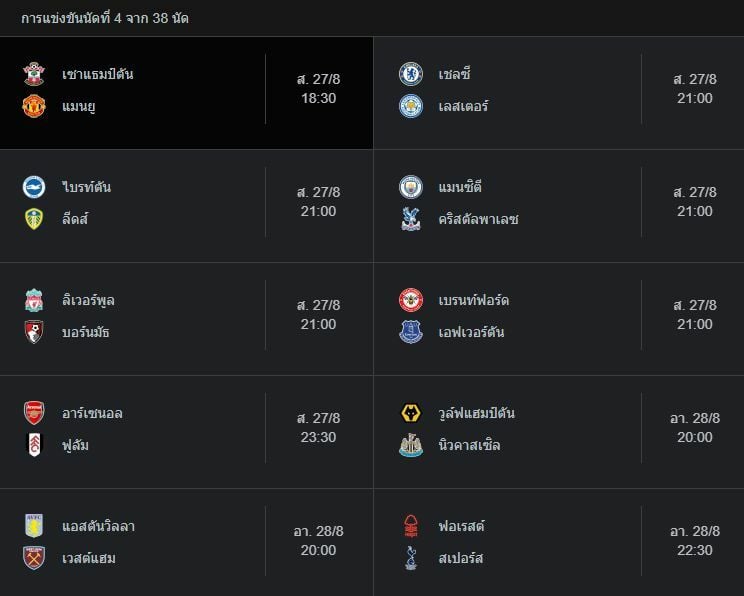Click the Manchester City crest icon
744x596 pixels.
(411, 187)
